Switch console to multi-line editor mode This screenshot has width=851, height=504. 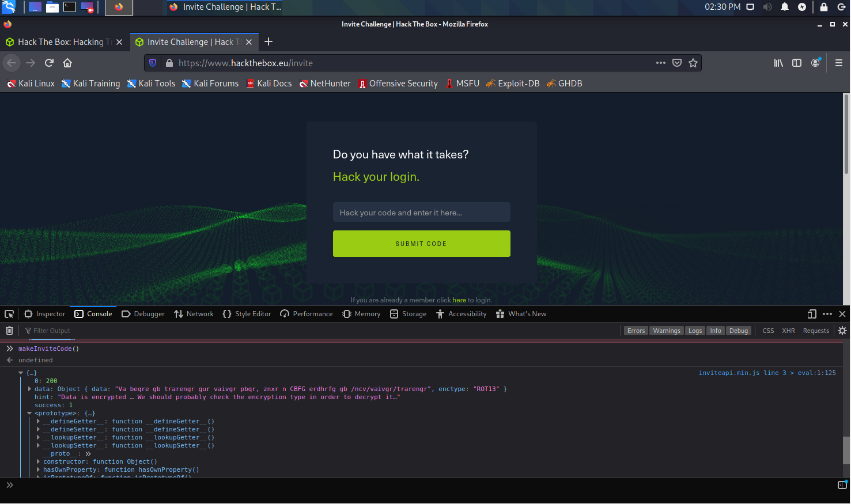(x=842, y=485)
